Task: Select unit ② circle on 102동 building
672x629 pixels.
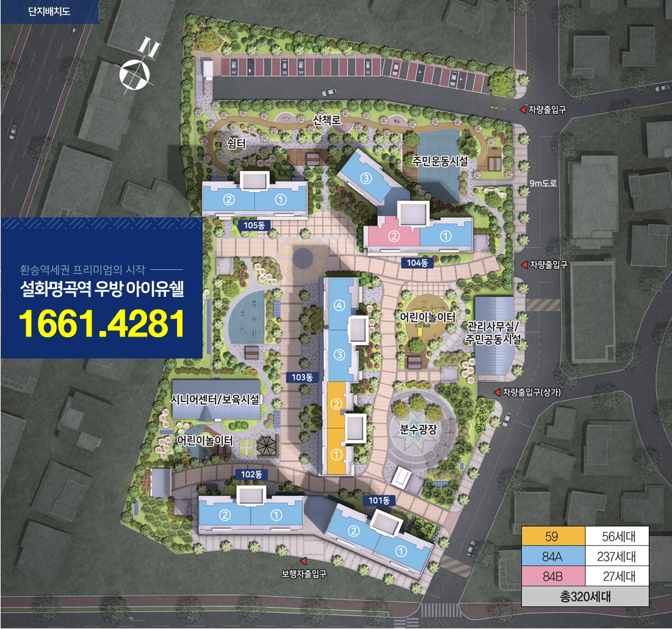Action: pos(225,515)
